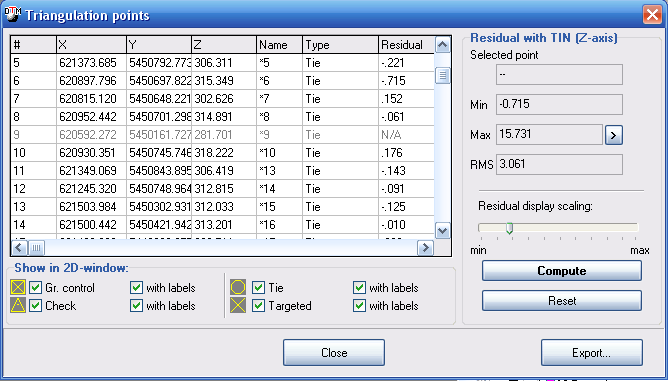668x381 pixels.
Task: Click the Targeted point X symbol icon
Action: tap(238, 306)
